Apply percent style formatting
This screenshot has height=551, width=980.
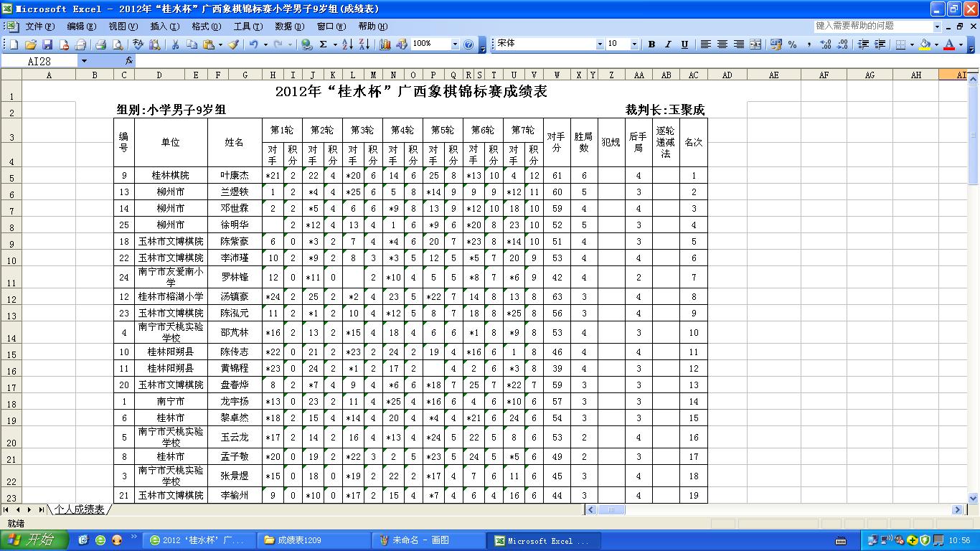tap(792, 44)
